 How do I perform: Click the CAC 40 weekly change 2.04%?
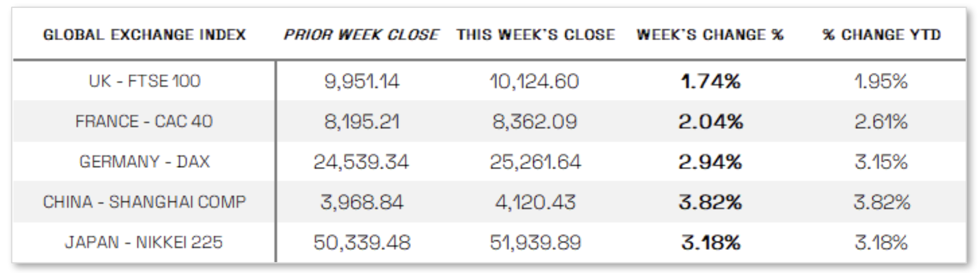coord(710,121)
